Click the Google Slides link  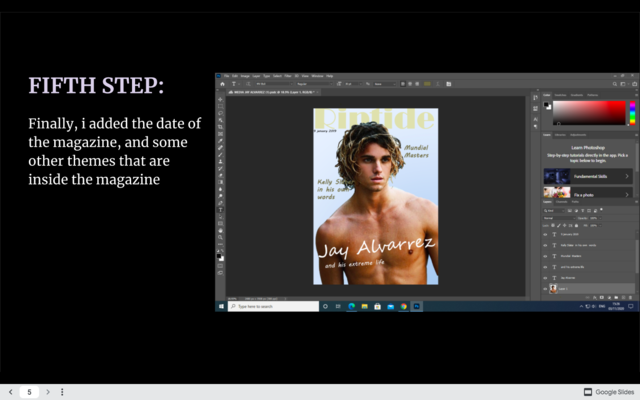609,392
